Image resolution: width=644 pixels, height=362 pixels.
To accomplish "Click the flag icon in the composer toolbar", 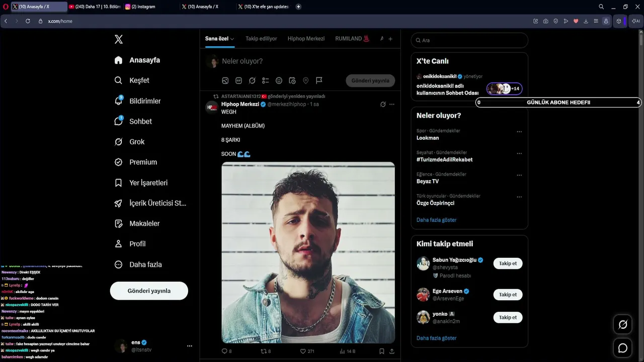I will [319, 80].
